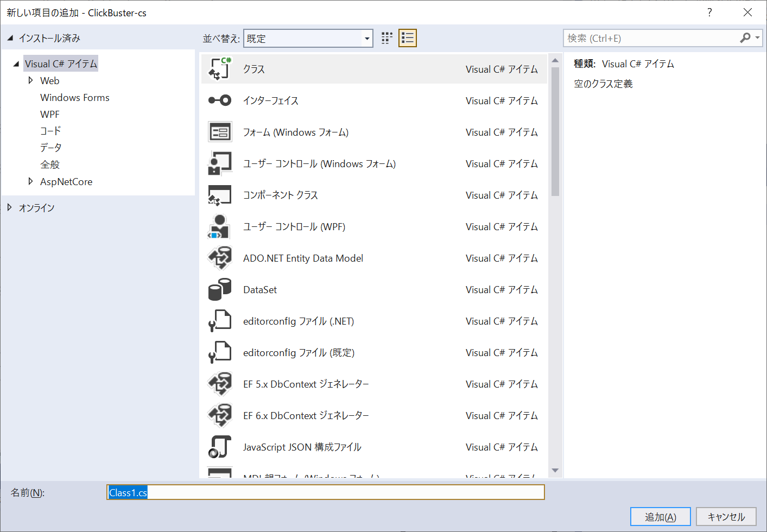Select the コンポーネント クラス item name
This screenshot has width=767, height=532.
click(281, 195)
